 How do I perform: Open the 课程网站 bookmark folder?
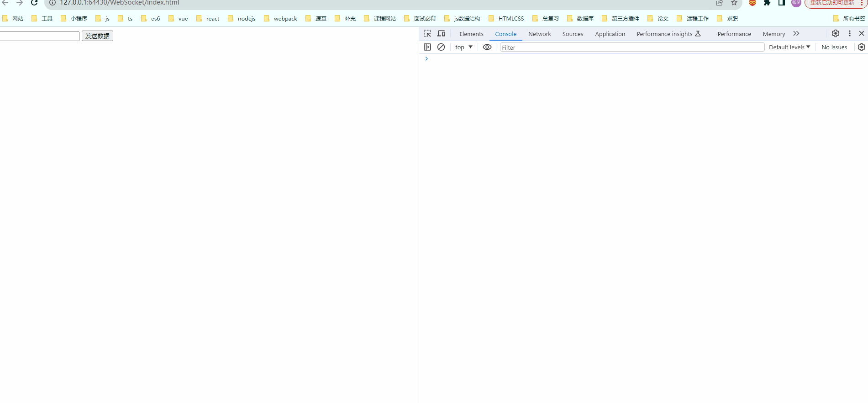[380, 18]
